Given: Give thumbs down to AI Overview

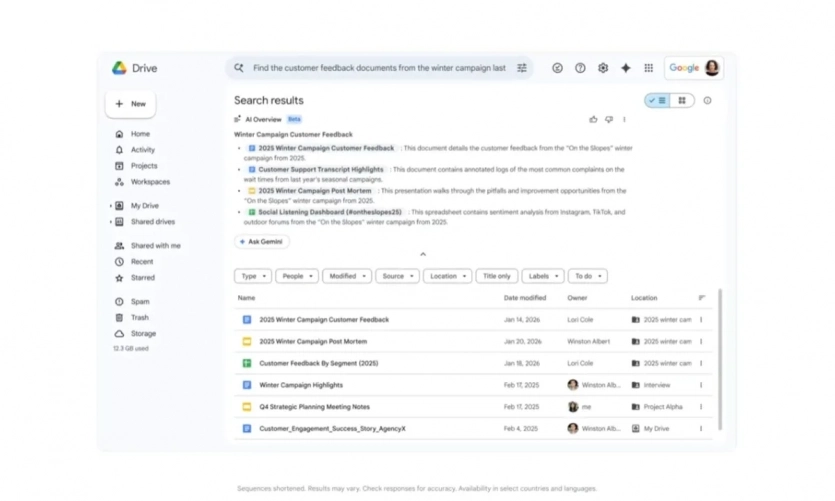Looking at the screenshot, I should 608,119.
